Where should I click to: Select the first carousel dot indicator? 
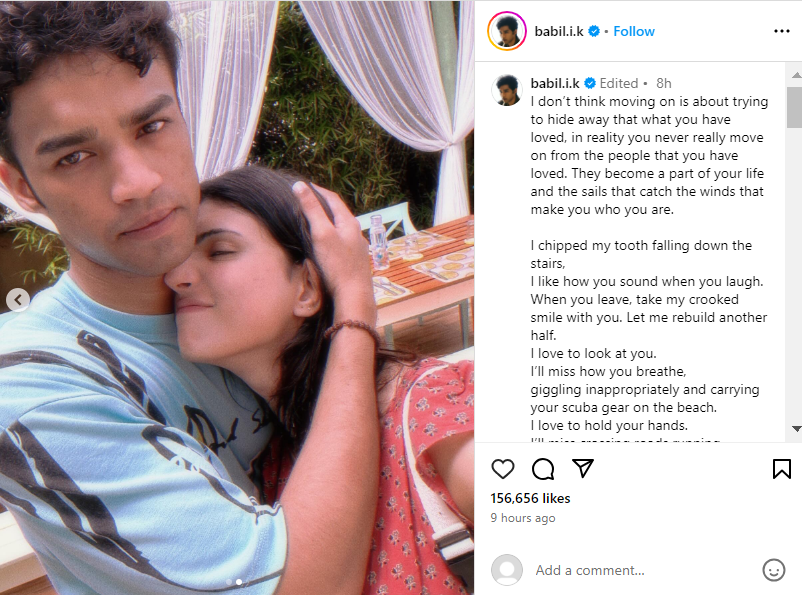click(x=229, y=582)
